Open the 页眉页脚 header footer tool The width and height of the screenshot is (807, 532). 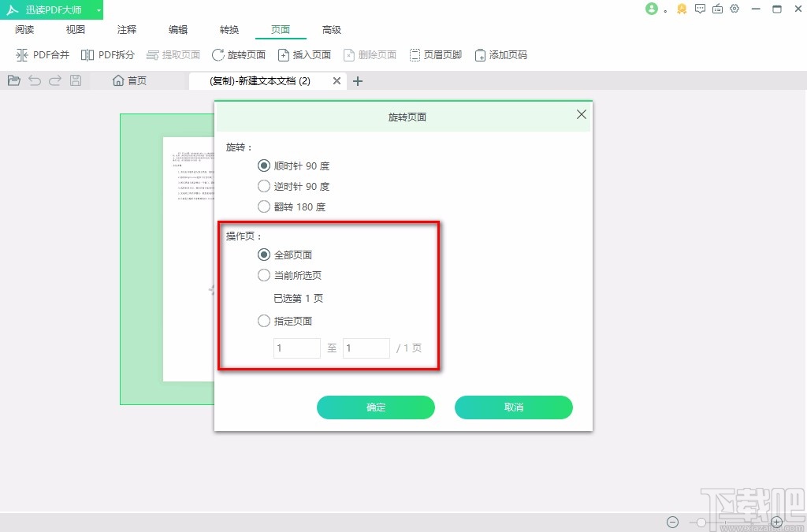click(436, 54)
